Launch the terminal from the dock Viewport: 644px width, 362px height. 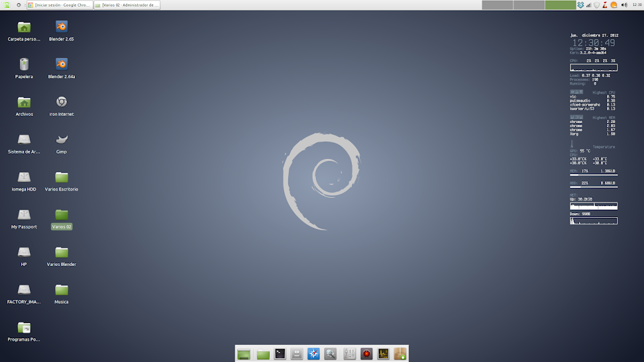pos(280,354)
